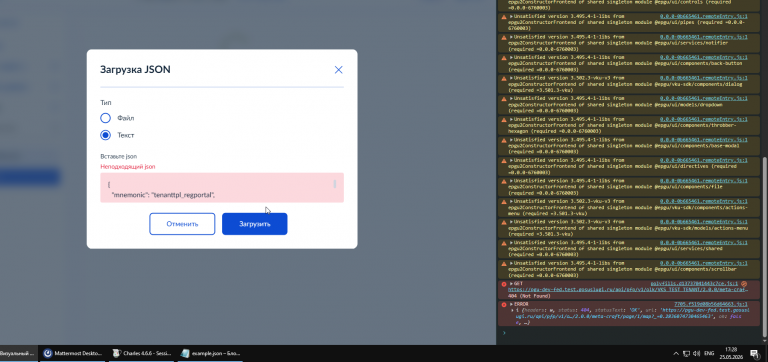Click the Загрузить button

(255, 224)
